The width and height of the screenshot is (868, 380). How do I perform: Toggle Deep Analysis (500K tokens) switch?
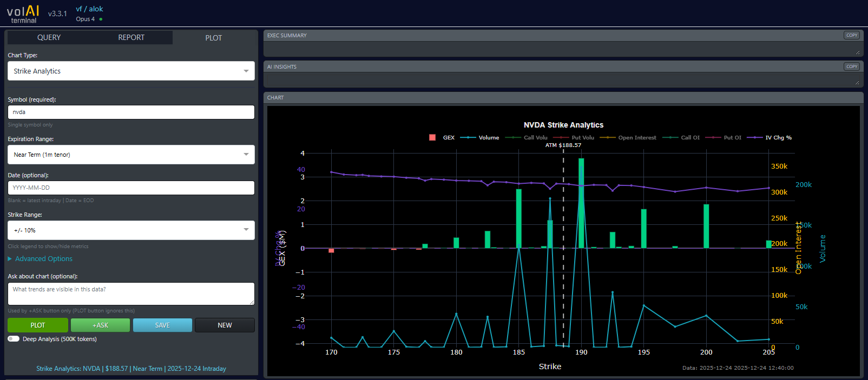click(x=14, y=339)
